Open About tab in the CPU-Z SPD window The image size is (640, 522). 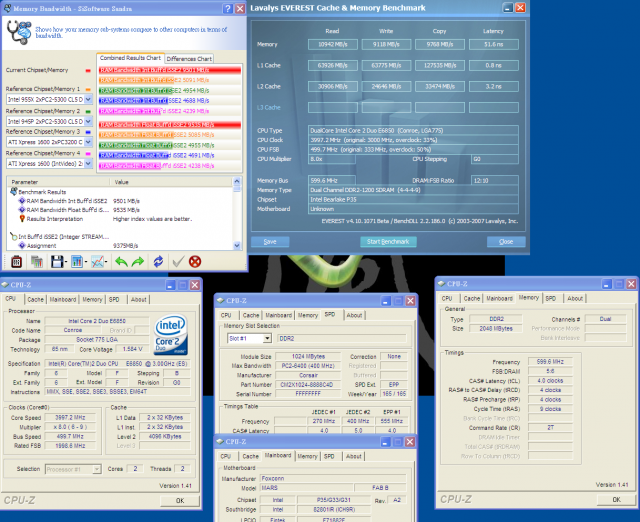354,315
